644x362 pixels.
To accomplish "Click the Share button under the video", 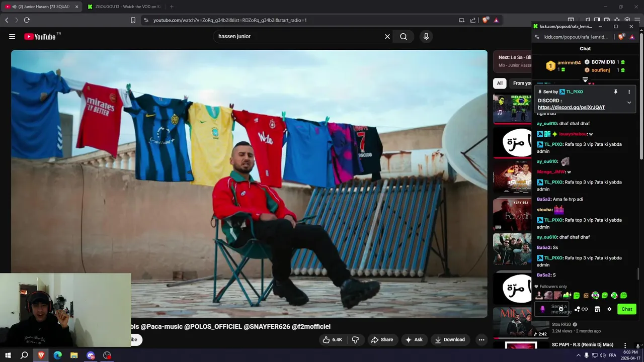I will coord(382,340).
